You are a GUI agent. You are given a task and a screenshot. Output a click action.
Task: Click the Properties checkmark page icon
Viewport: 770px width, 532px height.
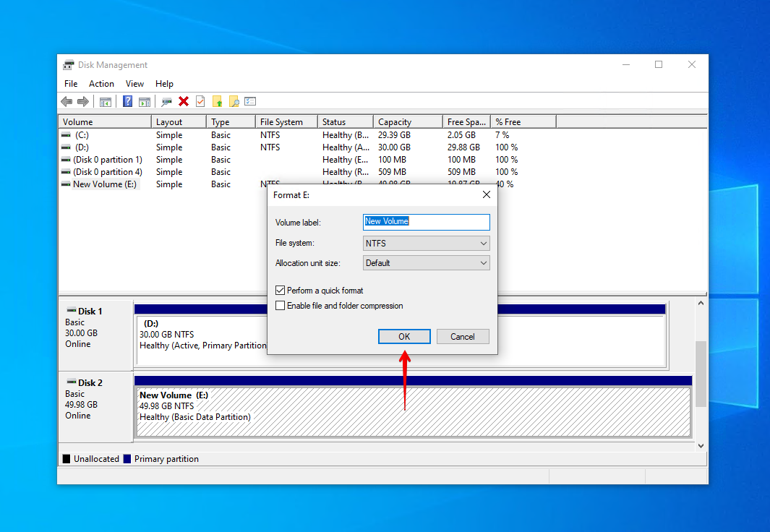pyautogui.click(x=200, y=102)
